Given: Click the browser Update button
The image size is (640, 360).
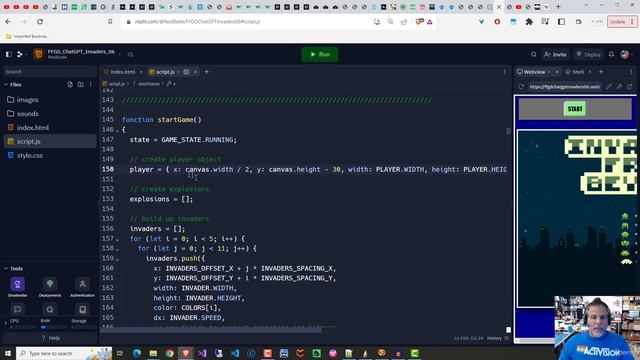Looking at the screenshot, I should click(x=621, y=22).
